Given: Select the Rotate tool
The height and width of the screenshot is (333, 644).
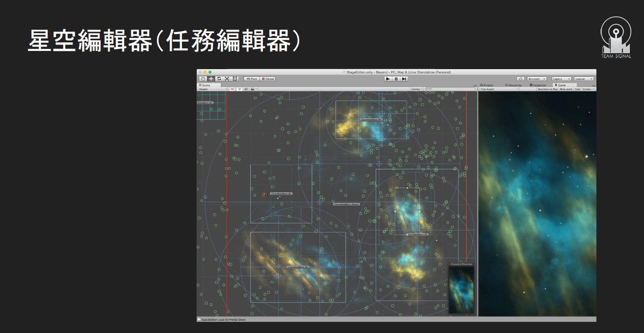Looking at the screenshot, I should [219, 79].
